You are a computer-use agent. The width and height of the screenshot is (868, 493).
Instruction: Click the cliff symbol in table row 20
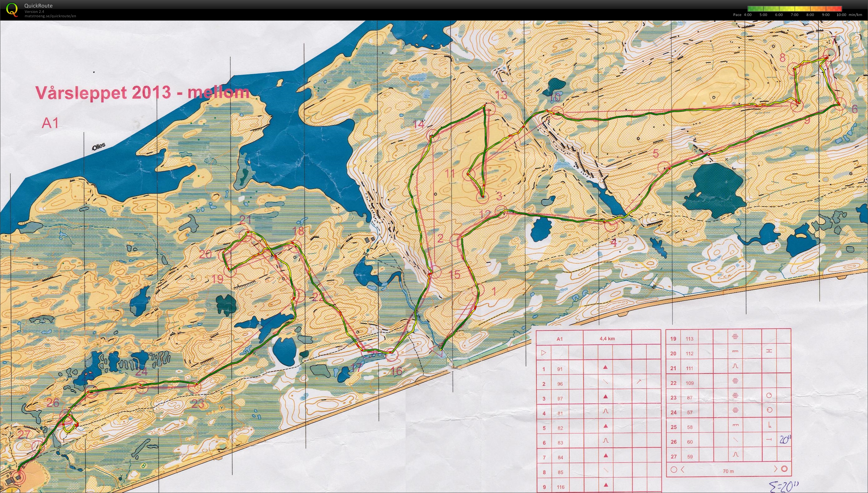(735, 351)
